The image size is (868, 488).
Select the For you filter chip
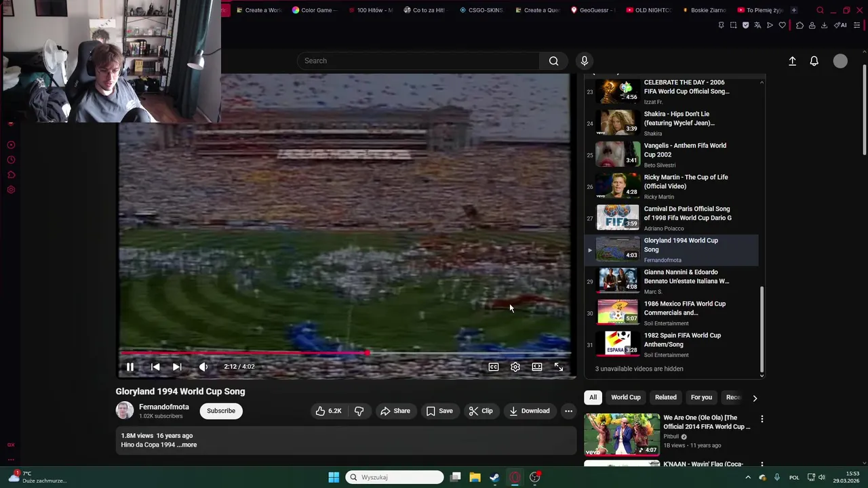[x=701, y=397]
